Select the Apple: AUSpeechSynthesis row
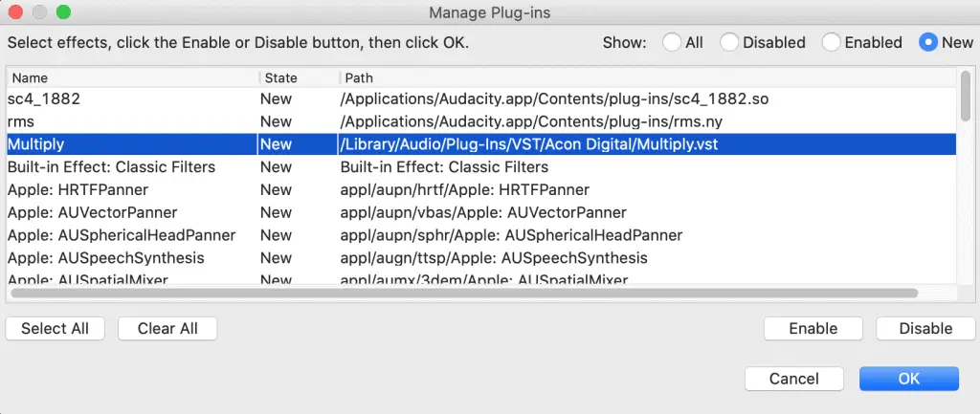The height and width of the screenshot is (414, 980). coord(481,257)
